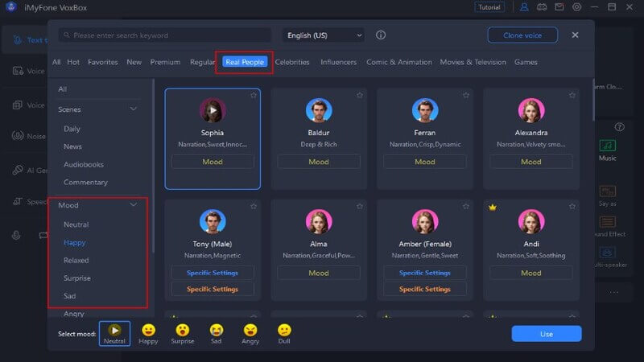This screenshot has width=644, height=362.
Task: Open the Tutorial button
Action: click(x=489, y=7)
